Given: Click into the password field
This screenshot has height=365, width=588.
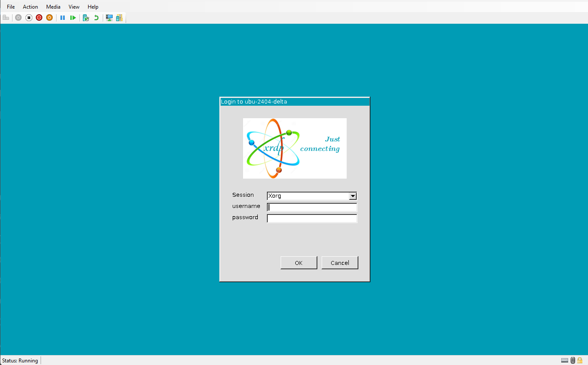Looking at the screenshot, I should pyautogui.click(x=312, y=218).
